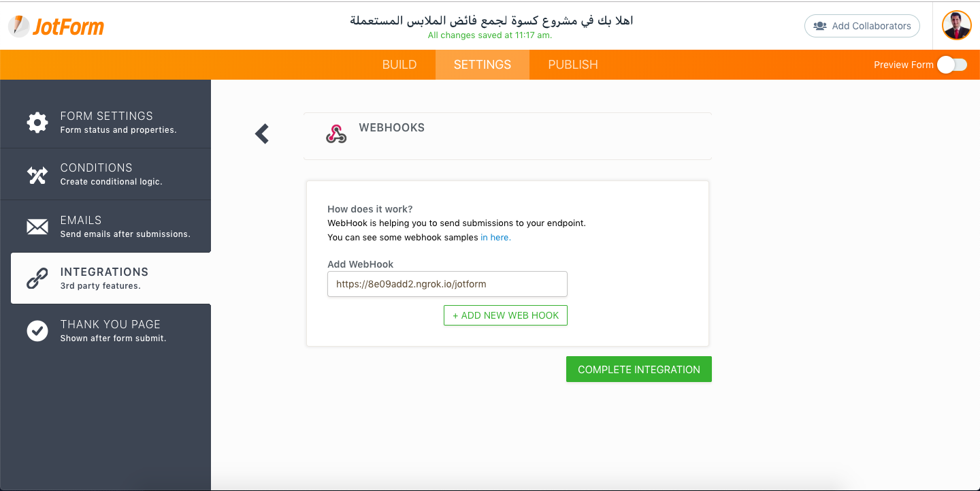Viewport: 980px width, 491px height.
Task: Click the Conditions crossed-tools icon
Action: tap(37, 175)
